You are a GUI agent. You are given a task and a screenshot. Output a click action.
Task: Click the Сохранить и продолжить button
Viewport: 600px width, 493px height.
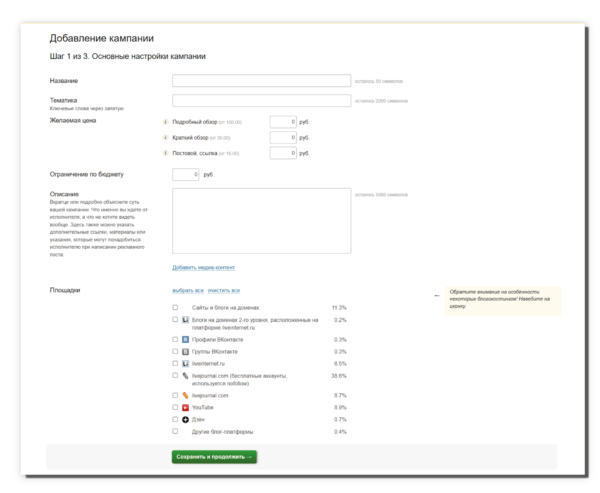[x=214, y=457]
